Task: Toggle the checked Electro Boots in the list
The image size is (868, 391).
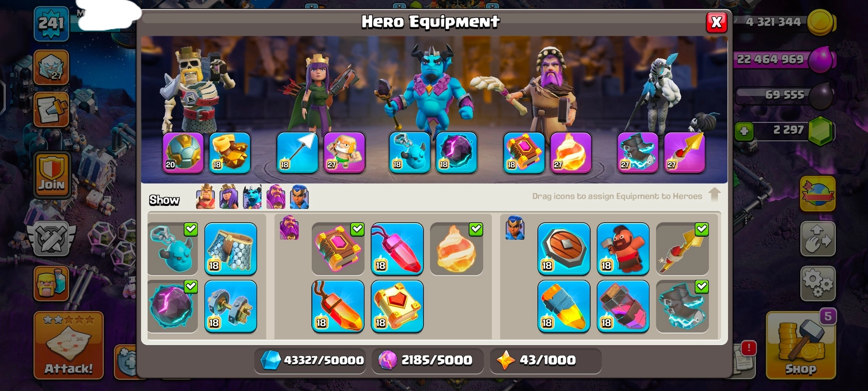Action: (682, 307)
